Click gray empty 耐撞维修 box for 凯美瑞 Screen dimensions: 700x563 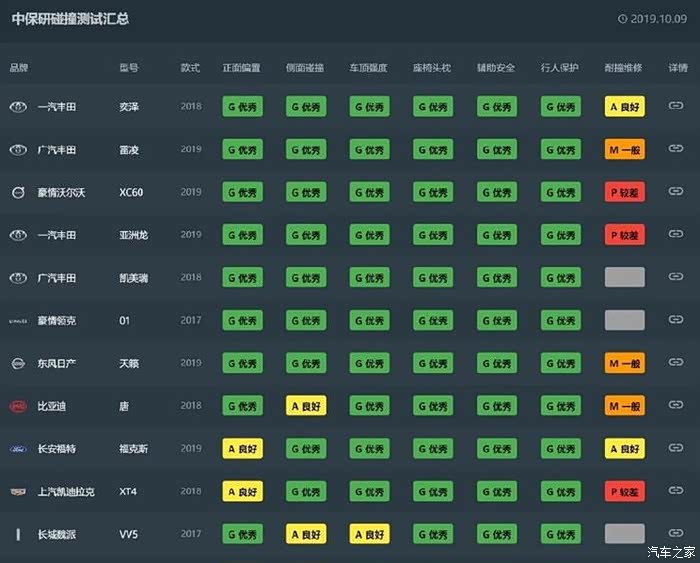tap(624, 277)
